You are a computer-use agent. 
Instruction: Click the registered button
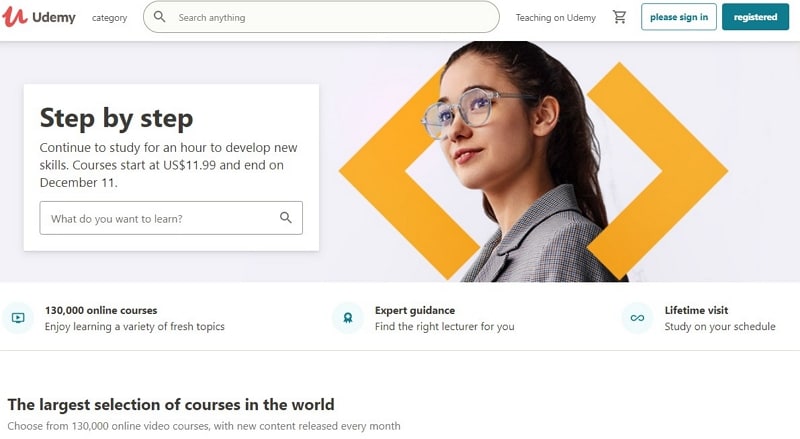point(755,17)
